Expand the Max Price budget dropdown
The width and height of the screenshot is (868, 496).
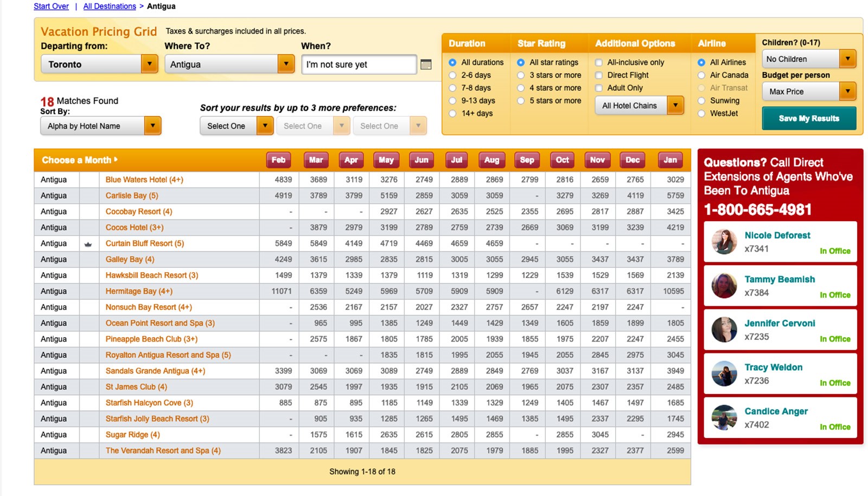tap(809, 92)
